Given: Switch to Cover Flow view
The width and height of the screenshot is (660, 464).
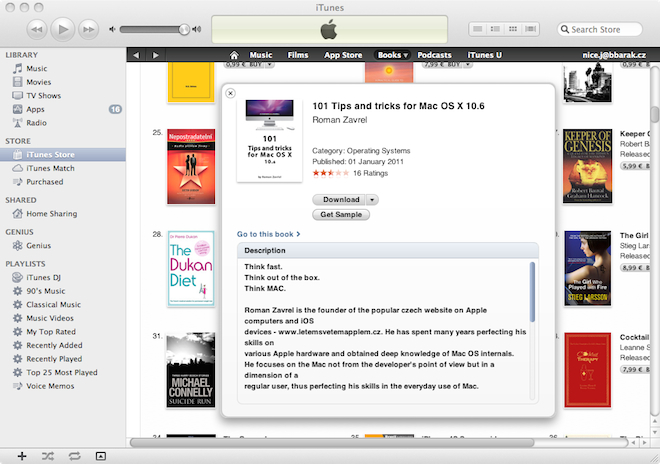Looking at the screenshot, I should point(530,29).
